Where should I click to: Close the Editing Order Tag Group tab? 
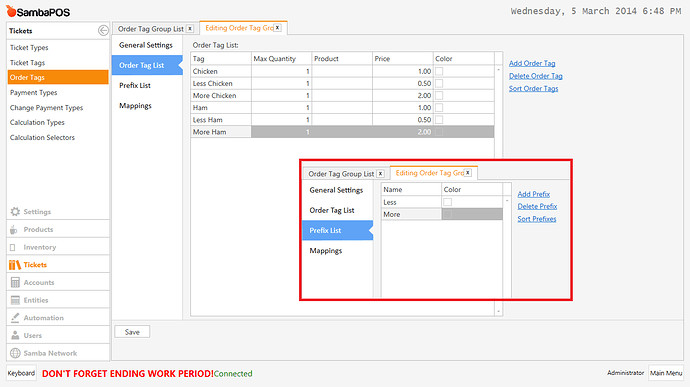(278, 28)
